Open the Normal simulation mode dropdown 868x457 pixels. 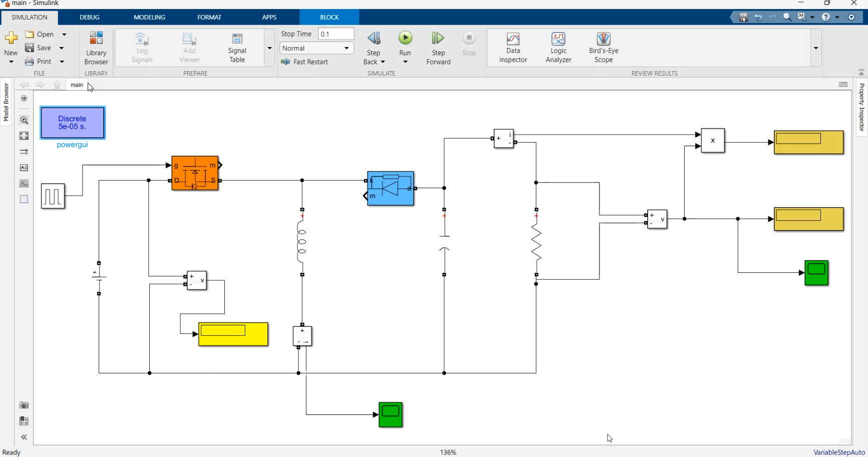pyautogui.click(x=317, y=48)
